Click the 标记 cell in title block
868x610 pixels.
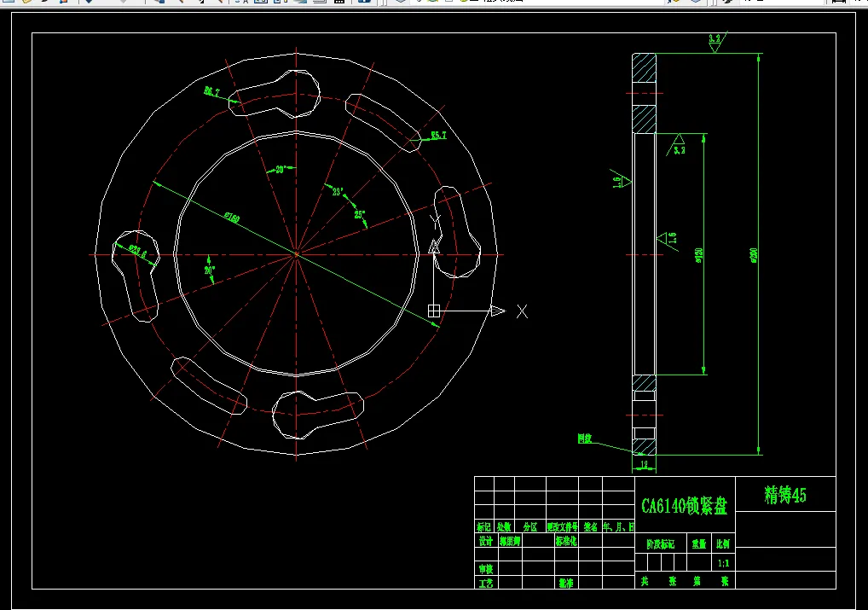pos(483,527)
